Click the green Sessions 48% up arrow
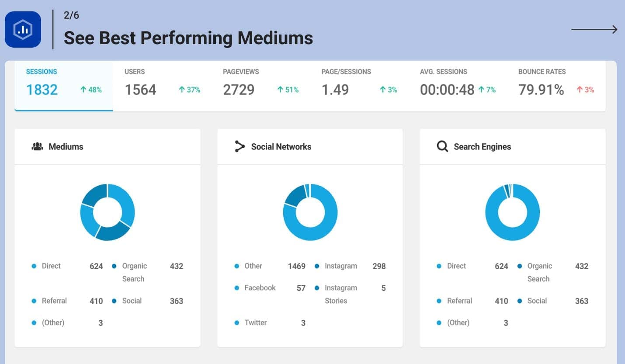Screen dimensions: 625x364 (x=83, y=90)
